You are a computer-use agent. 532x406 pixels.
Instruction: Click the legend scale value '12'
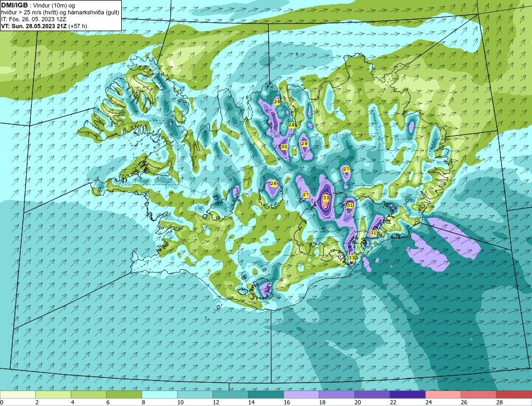[216, 403]
